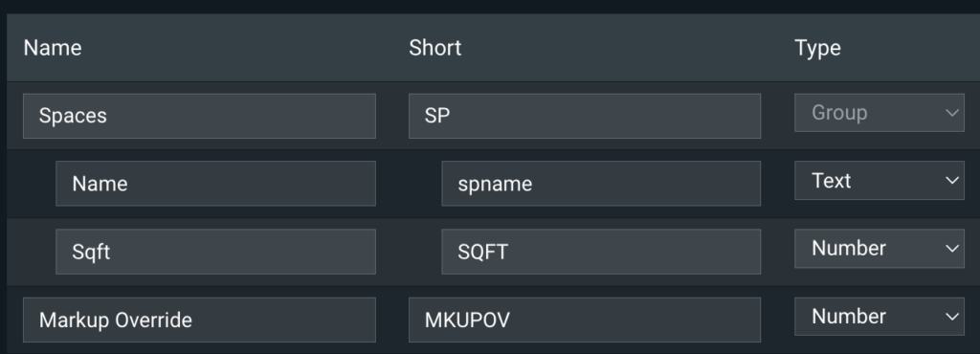Focus the Spaces name field
Image resolution: width=980 pixels, height=354 pixels.
199,116
